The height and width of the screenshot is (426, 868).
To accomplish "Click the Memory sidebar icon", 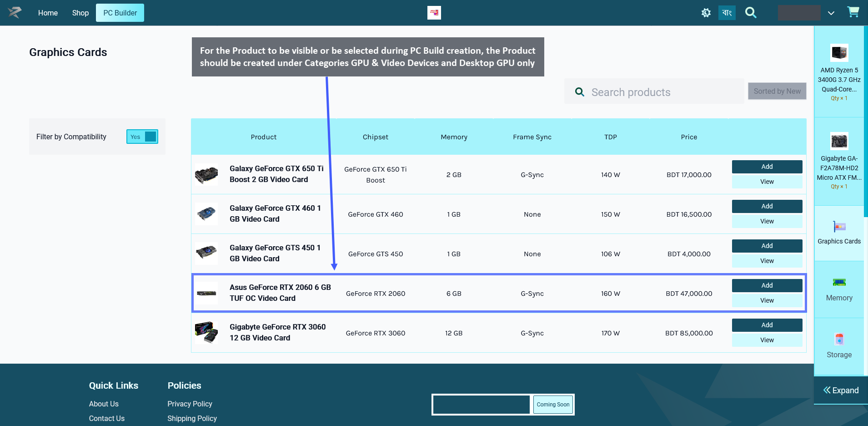I will [x=839, y=282].
